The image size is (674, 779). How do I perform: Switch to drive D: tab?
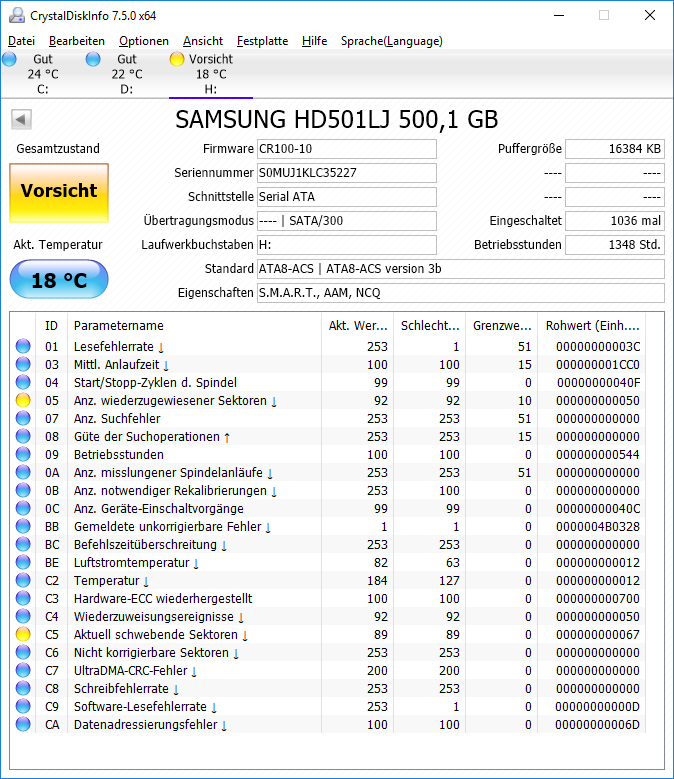127,74
